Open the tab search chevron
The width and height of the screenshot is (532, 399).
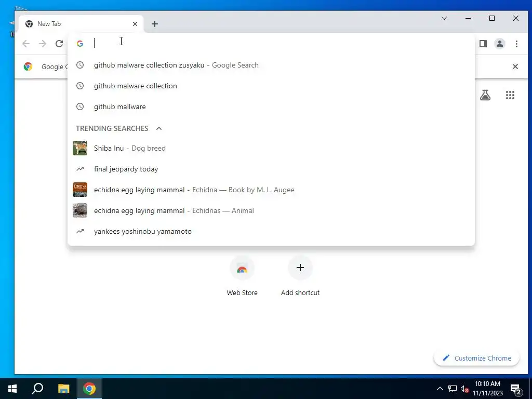(444, 18)
